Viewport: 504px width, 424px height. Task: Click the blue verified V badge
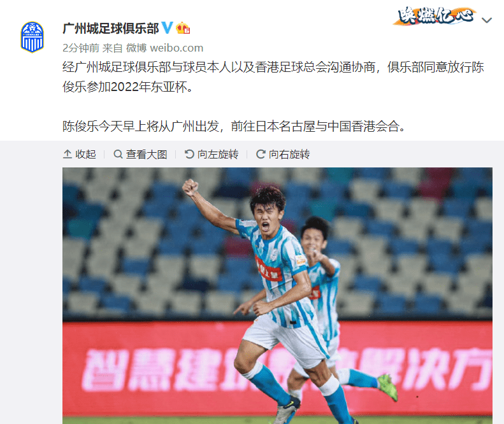point(167,28)
